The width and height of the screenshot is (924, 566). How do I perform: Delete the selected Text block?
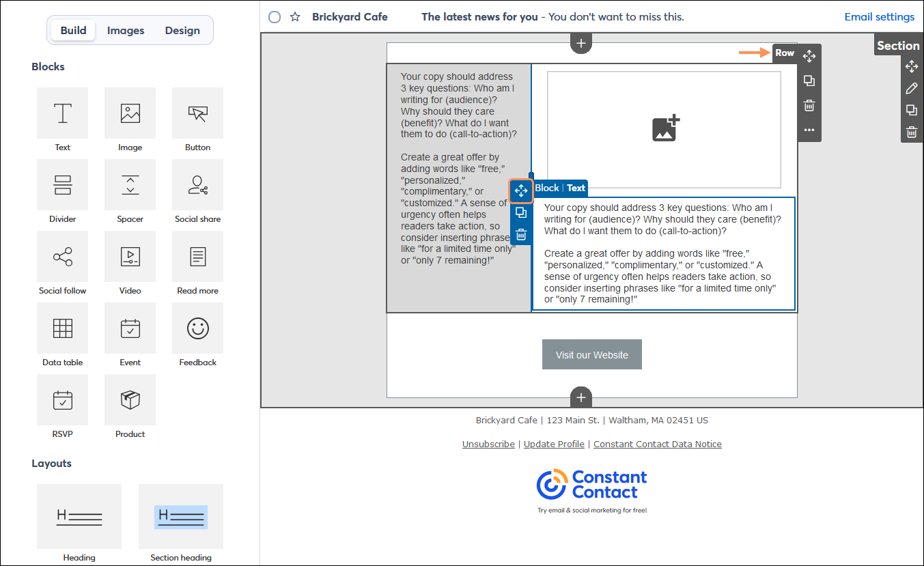[521, 235]
